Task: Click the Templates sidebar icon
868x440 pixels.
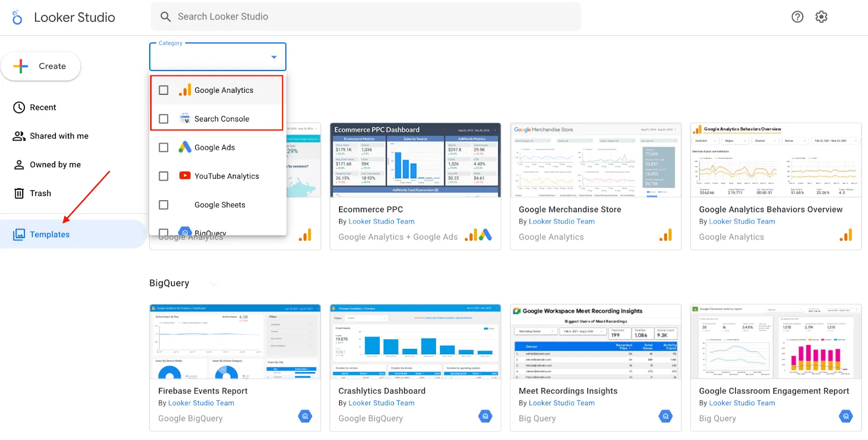Action: click(19, 234)
